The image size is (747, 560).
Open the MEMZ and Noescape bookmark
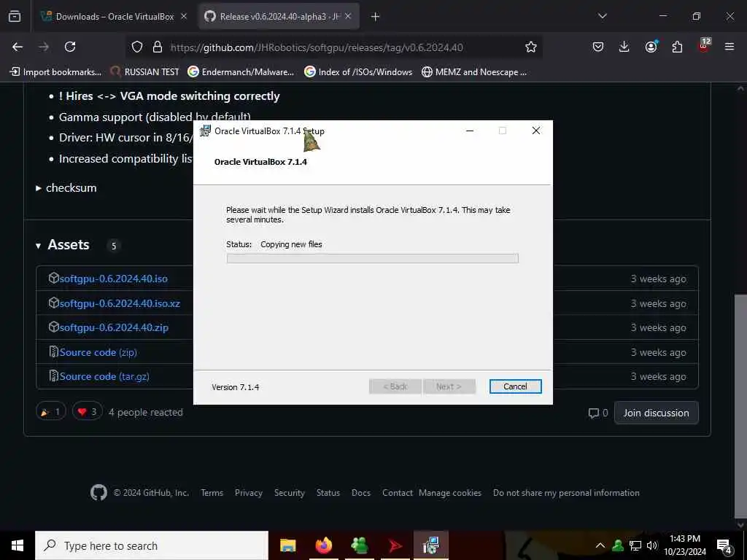[474, 72]
